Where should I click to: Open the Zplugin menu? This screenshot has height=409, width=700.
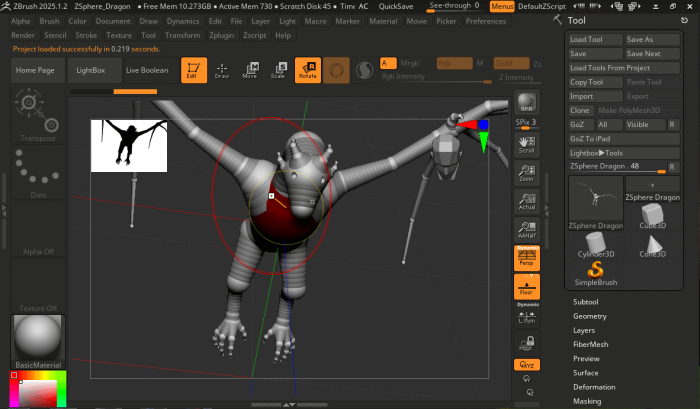[221, 35]
